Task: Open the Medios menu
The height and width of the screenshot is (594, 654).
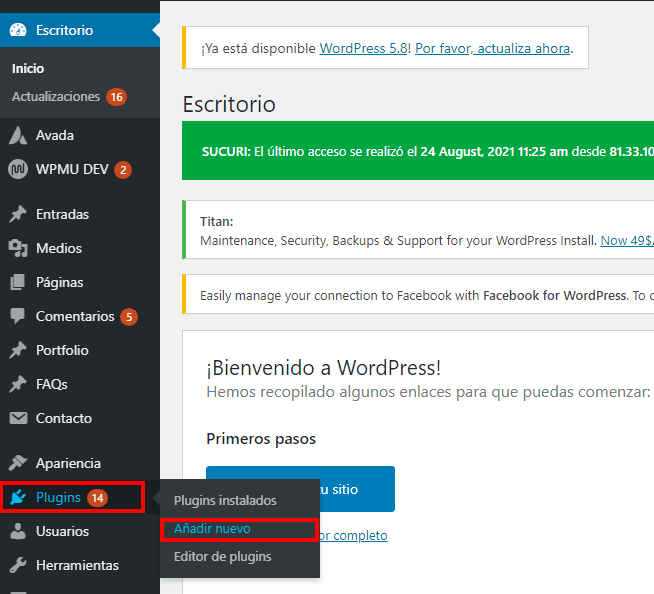Action: tap(80, 248)
